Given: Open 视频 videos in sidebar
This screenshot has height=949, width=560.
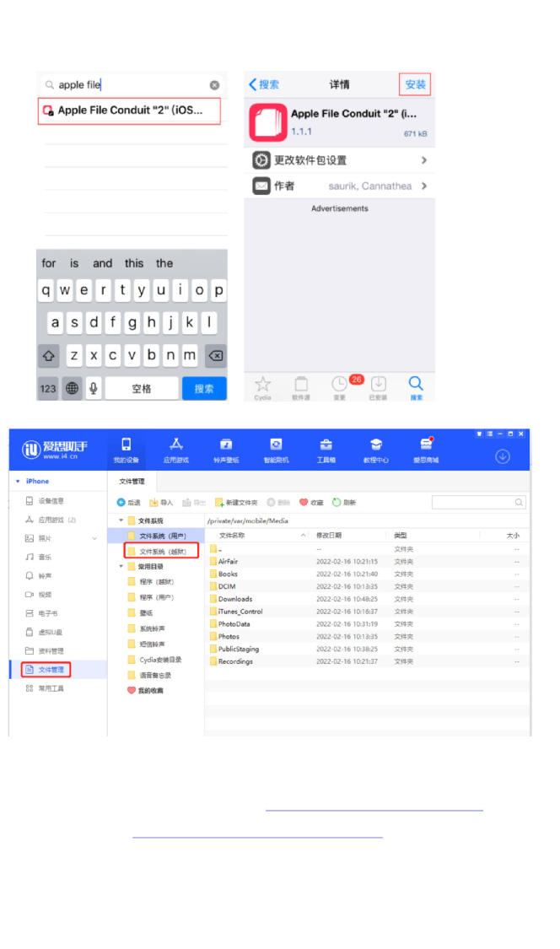Looking at the screenshot, I should click(39, 595).
